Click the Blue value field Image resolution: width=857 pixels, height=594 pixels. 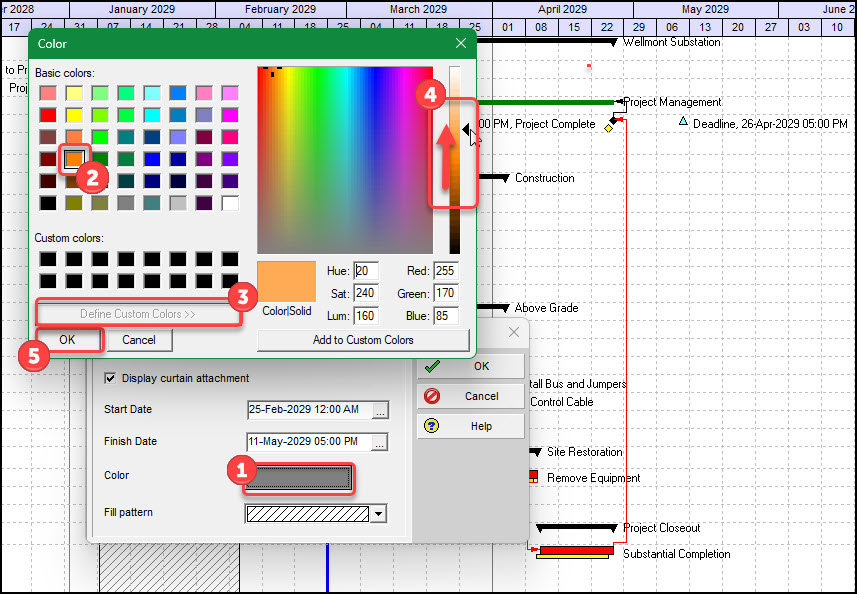click(445, 316)
